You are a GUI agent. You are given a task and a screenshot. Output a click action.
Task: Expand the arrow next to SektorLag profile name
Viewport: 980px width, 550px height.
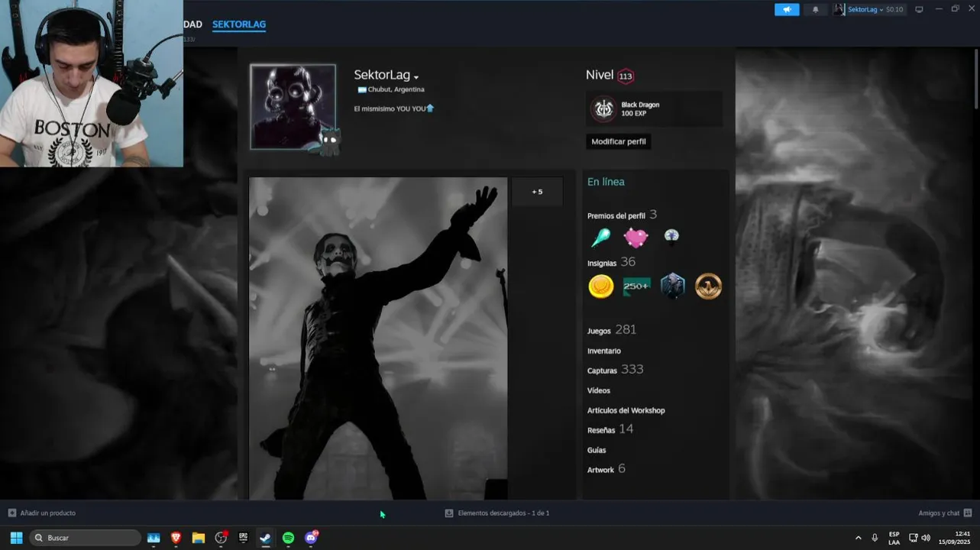coord(416,77)
